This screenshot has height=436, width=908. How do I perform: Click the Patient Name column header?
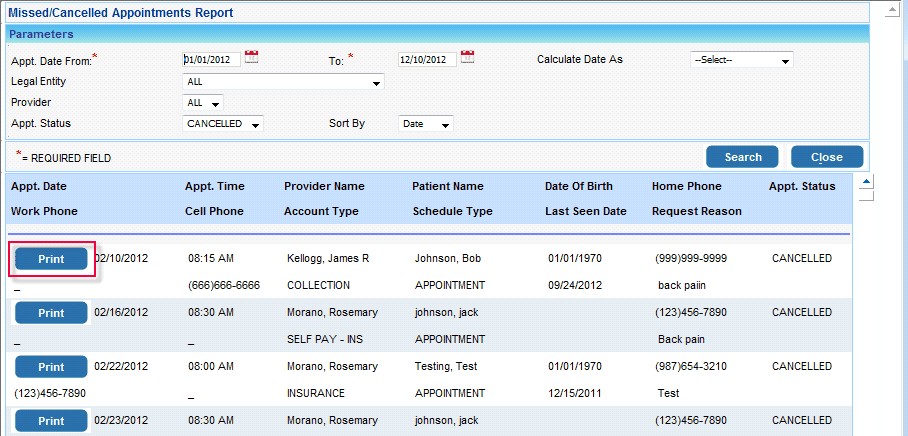(x=447, y=186)
